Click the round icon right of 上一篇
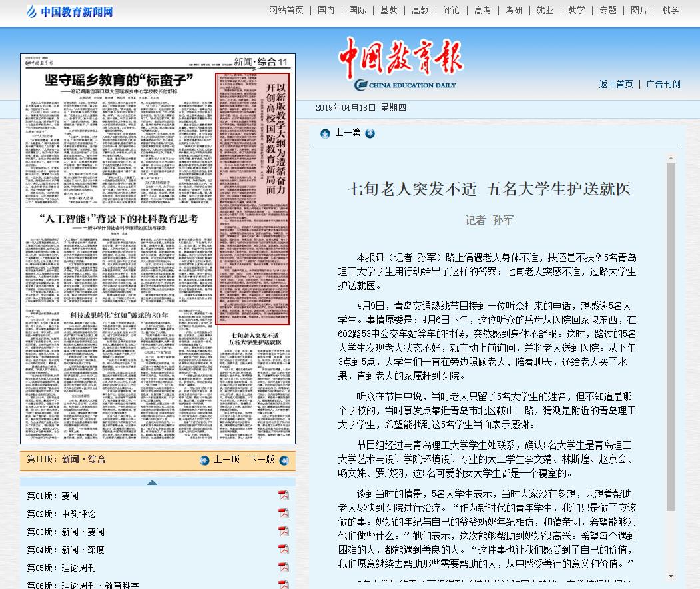Viewport: 700px width, 589px height. point(370,133)
